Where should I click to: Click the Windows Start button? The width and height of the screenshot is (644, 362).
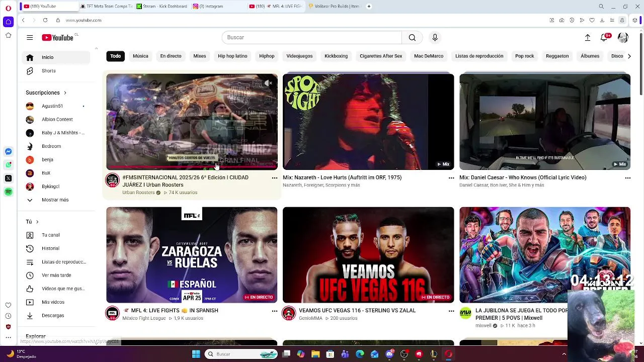pyautogui.click(x=196, y=354)
